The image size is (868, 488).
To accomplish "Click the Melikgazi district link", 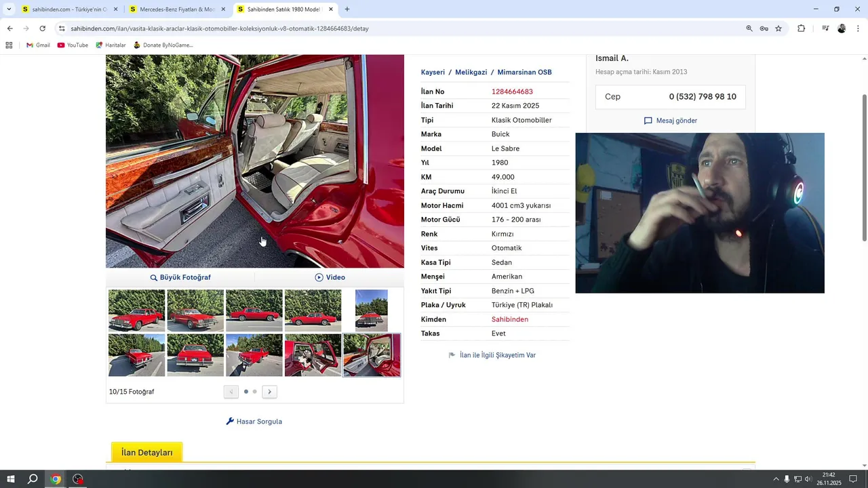I will coord(471,73).
